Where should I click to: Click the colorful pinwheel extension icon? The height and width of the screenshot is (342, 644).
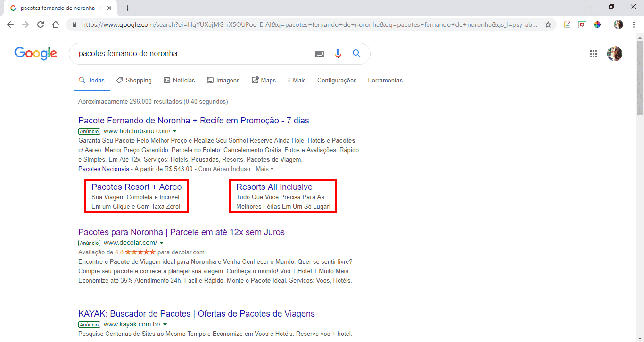point(597,24)
